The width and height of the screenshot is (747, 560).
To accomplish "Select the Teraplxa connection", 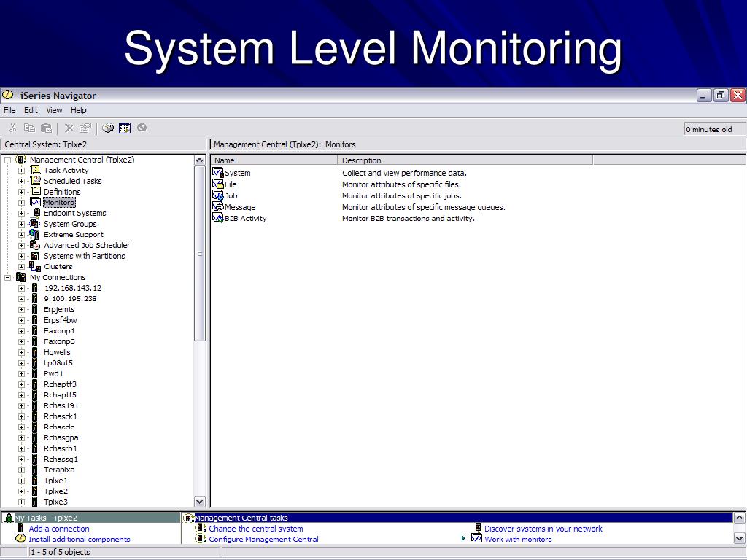I will pos(59,470).
